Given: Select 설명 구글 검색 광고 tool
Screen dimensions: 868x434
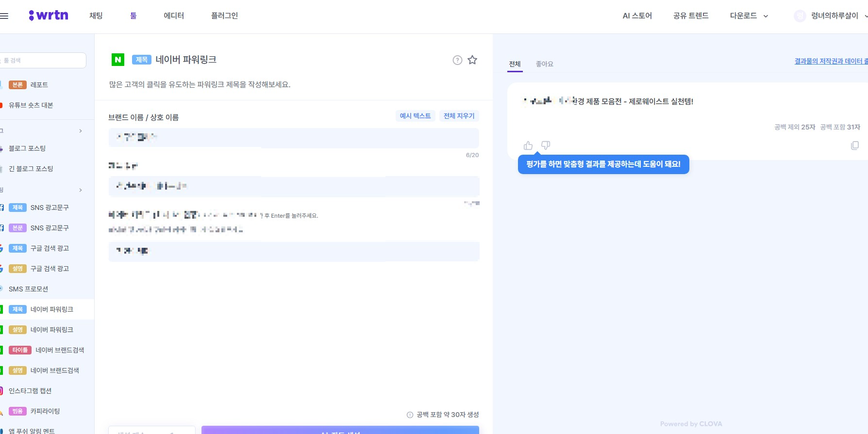Looking at the screenshot, I should 47,269.
